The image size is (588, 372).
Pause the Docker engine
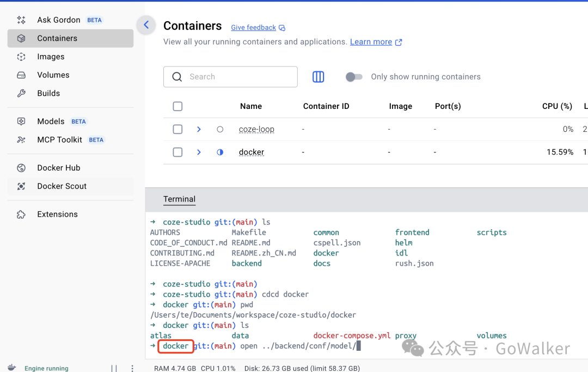click(x=114, y=368)
